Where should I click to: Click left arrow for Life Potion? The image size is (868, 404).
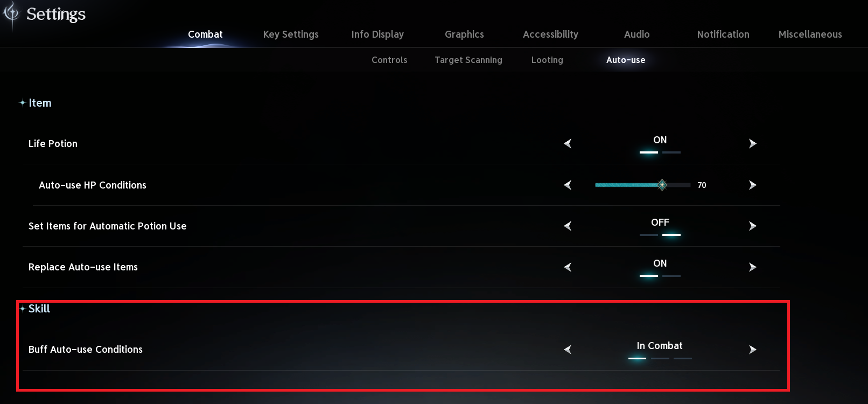click(568, 144)
